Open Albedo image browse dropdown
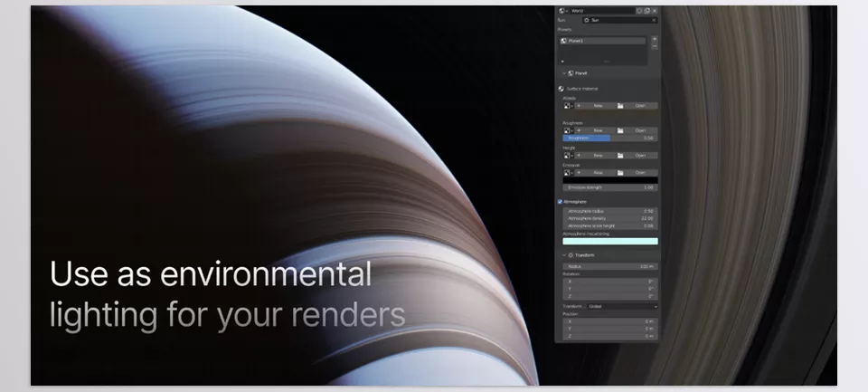 [x=568, y=105]
